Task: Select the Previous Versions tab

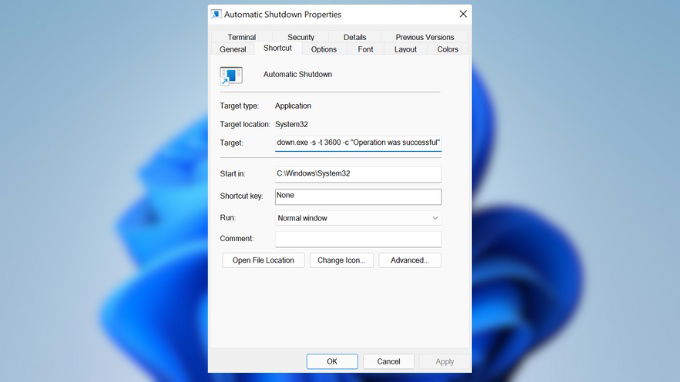Action: point(425,37)
